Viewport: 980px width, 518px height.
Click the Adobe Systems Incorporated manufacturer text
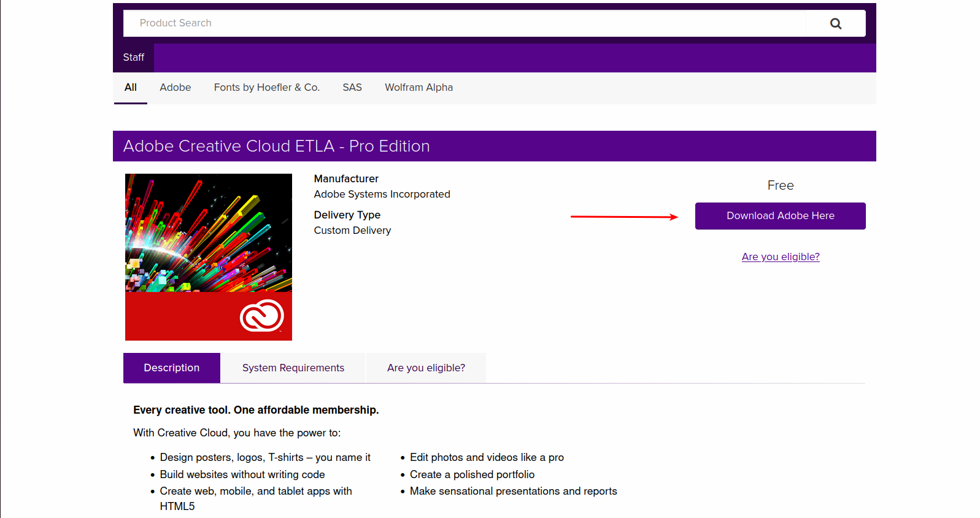pos(382,195)
